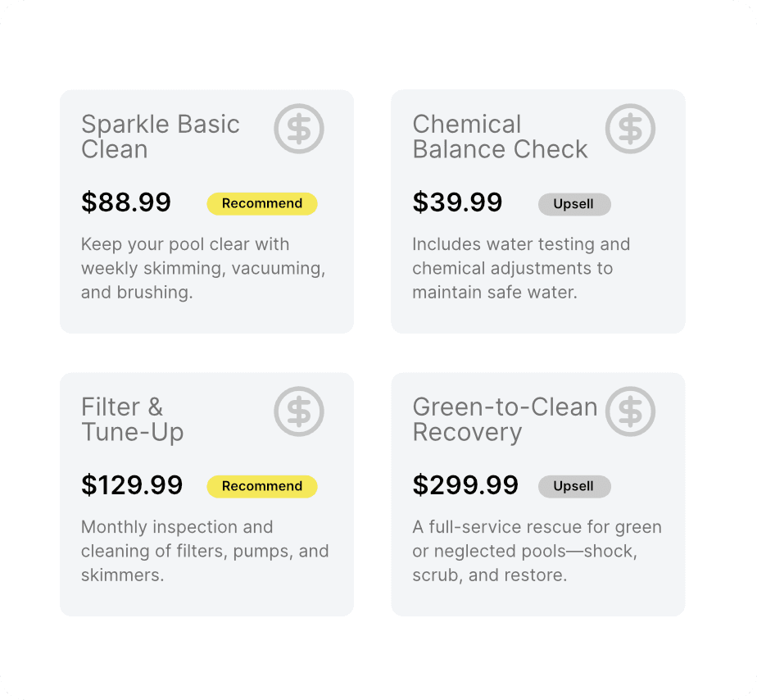Click the full-service rescue description text

coord(537,551)
